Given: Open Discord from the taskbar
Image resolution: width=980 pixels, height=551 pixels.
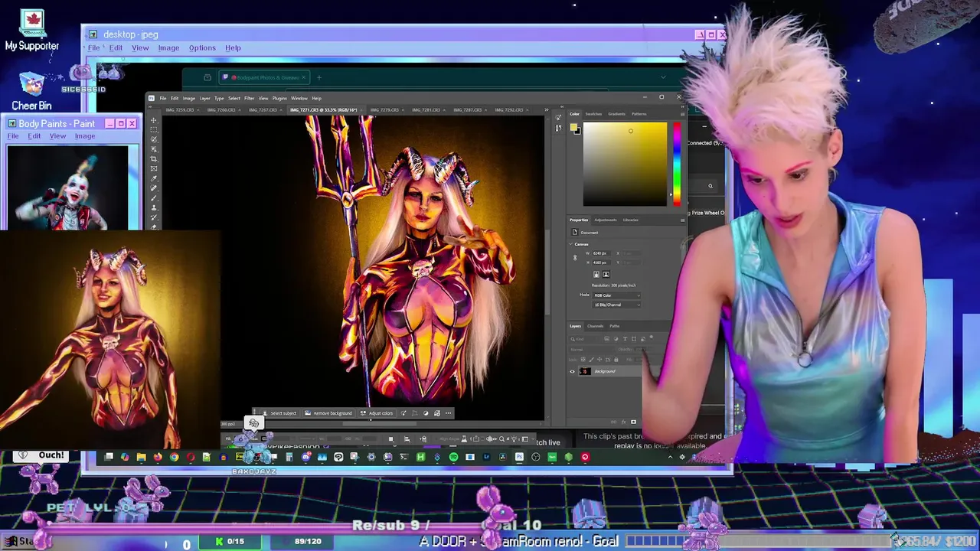Looking at the screenshot, I should tap(306, 457).
